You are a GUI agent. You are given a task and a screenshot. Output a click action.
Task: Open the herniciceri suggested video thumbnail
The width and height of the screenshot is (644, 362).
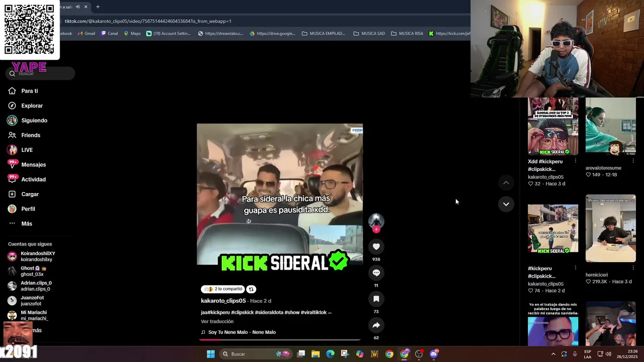tap(611, 228)
